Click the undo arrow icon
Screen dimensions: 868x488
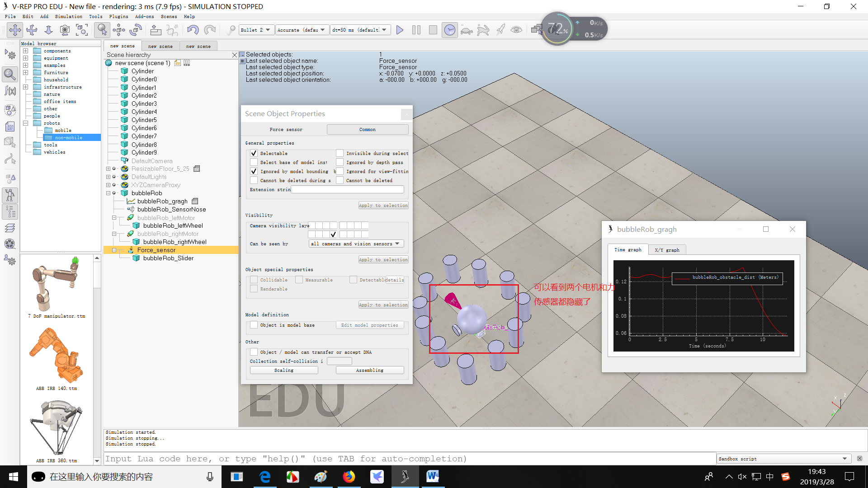click(193, 30)
